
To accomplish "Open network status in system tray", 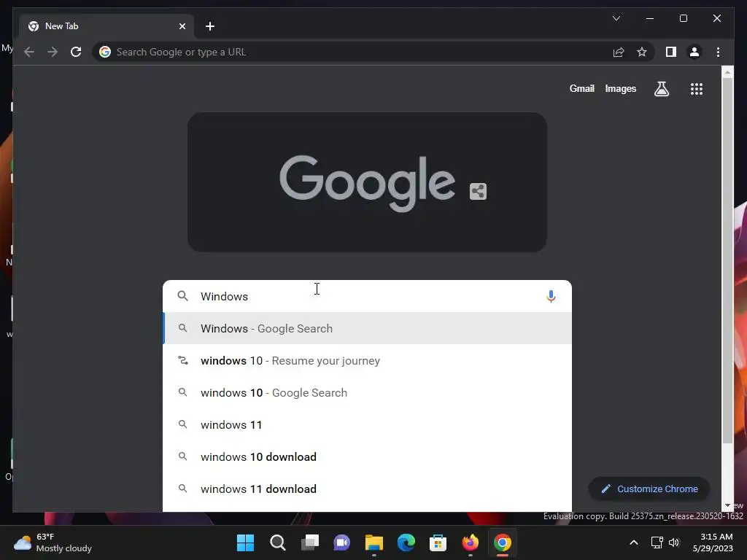I will coord(657,542).
